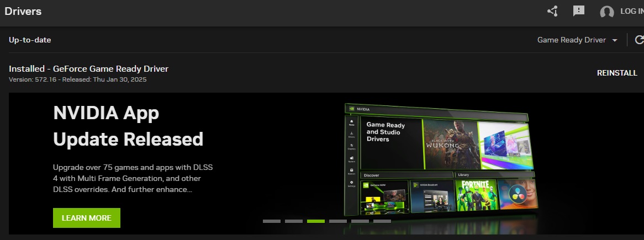Open the notifications feedback icon
The height and width of the screenshot is (240, 644).
579,11
